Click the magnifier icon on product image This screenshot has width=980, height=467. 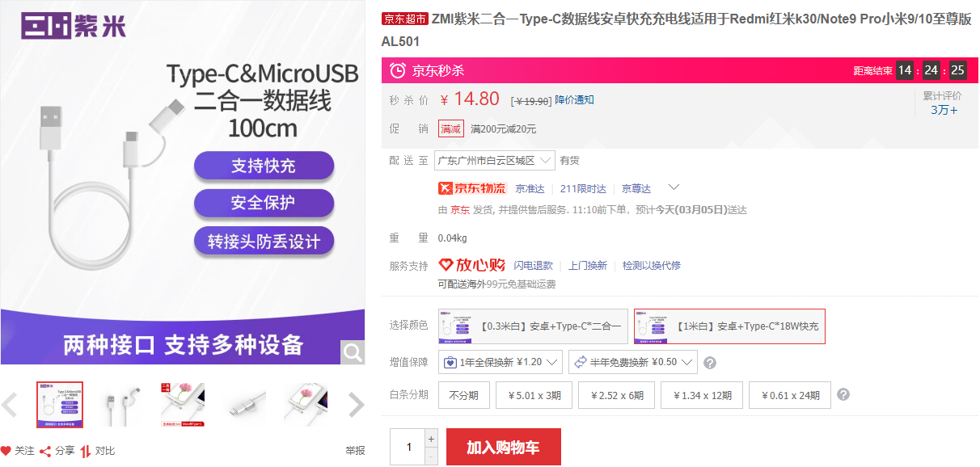[x=353, y=352]
